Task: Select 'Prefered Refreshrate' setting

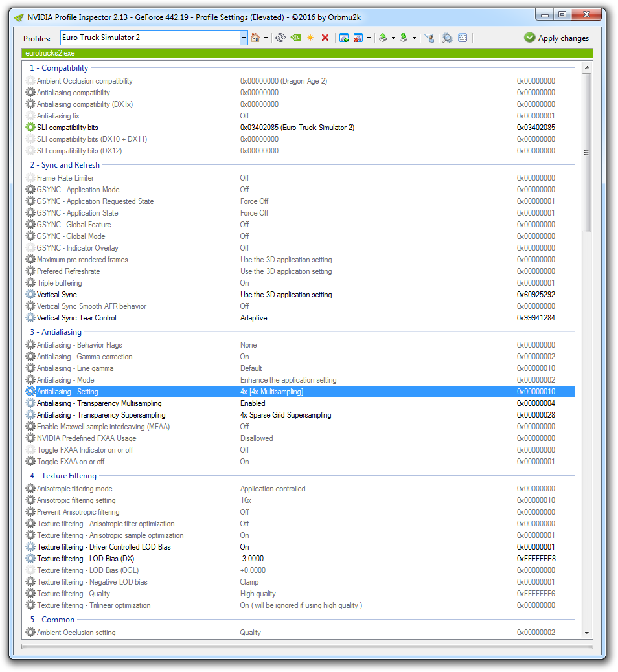Action: point(300,271)
